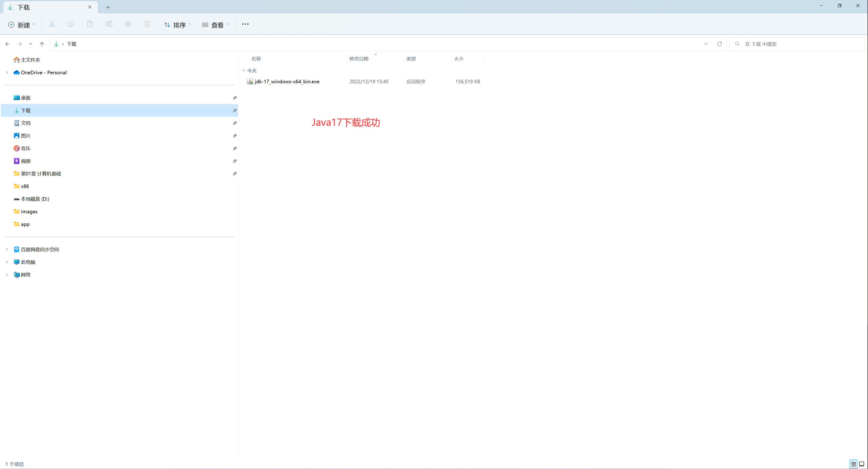The image size is (868, 469).
Task: Expand 百度网盘同步空间 tree node
Action: (x=7, y=249)
